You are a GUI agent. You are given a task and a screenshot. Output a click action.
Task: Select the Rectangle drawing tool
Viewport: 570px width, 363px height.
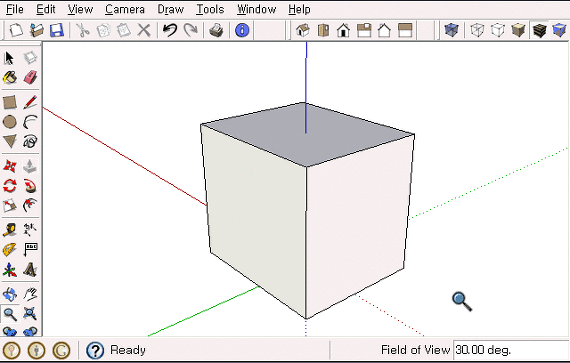9,102
